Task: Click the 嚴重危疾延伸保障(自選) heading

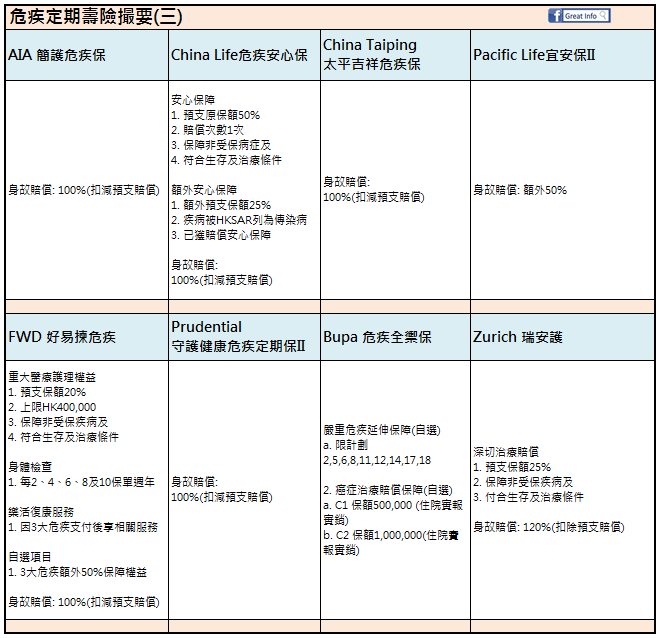Action: (382, 430)
